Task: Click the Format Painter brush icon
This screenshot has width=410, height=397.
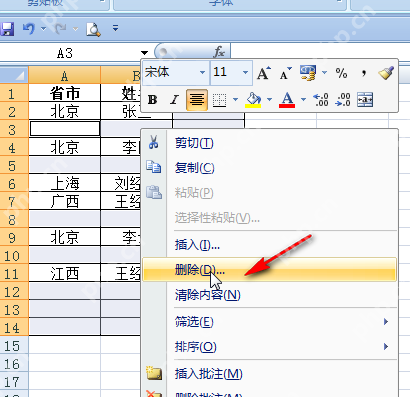Action: pos(386,73)
